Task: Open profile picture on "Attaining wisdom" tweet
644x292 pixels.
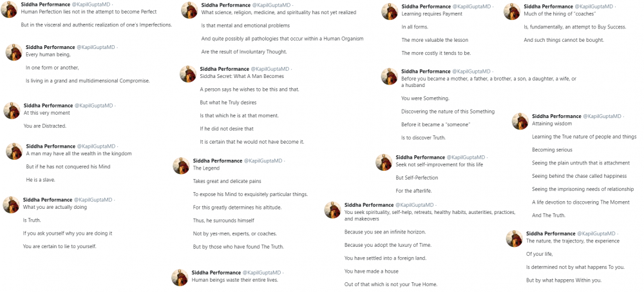Action: [520, 121]
